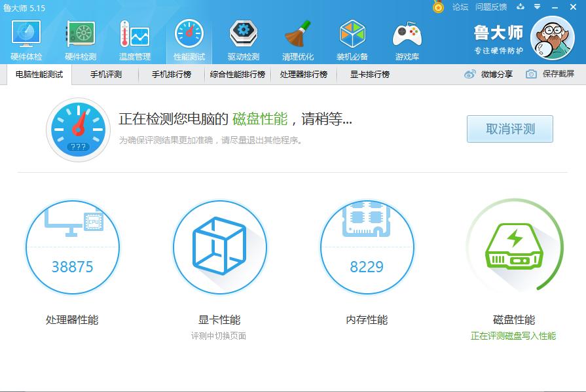
Task: Select the 装机必备 essentials icon
Action: 352,37
